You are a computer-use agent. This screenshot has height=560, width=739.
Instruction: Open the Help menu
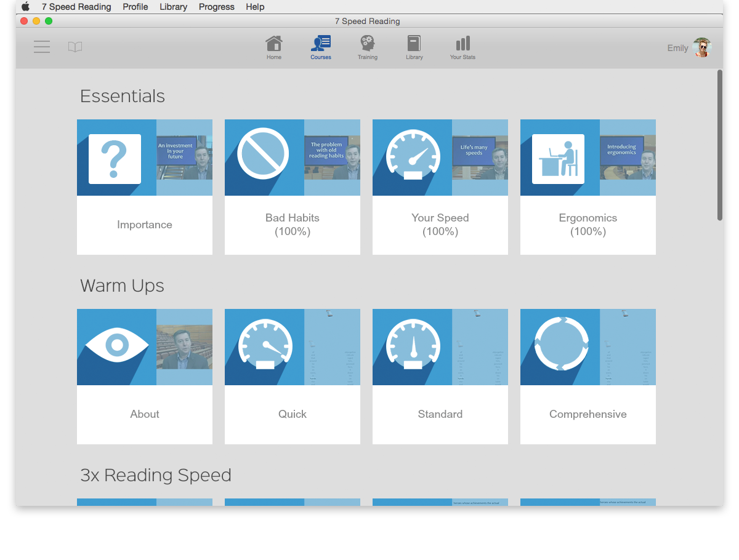[x=255, y=7]
